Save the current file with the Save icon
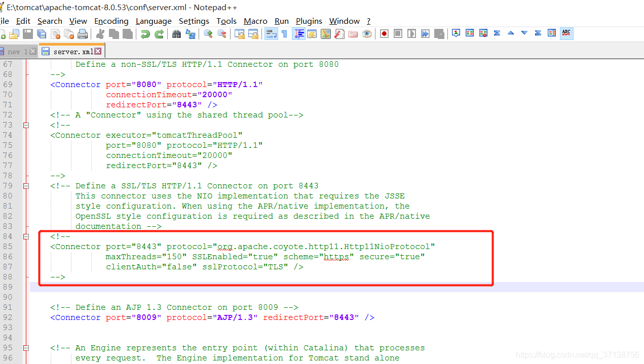 click(28, 33)
